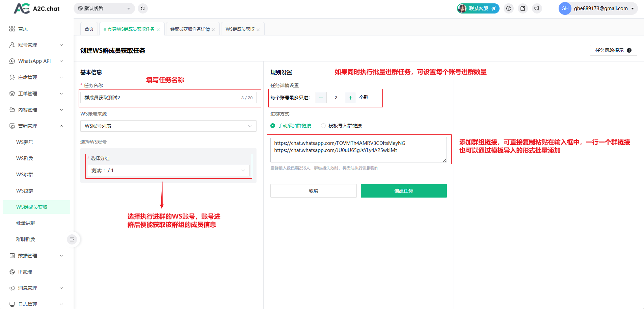Click the 任务名称 input field

tap(160, 98)
